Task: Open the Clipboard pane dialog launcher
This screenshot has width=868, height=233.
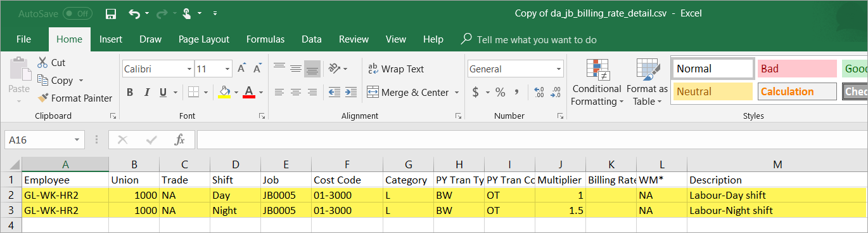Action: (x=113, y=116)
